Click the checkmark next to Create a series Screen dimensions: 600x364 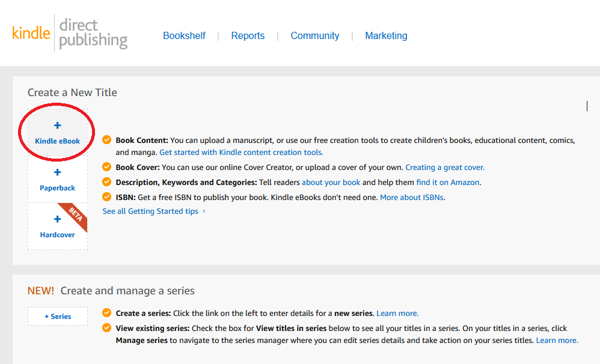106,312
